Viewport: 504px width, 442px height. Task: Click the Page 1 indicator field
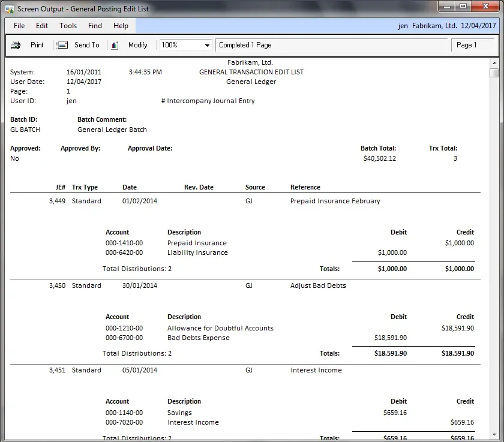tap(472, 45)
